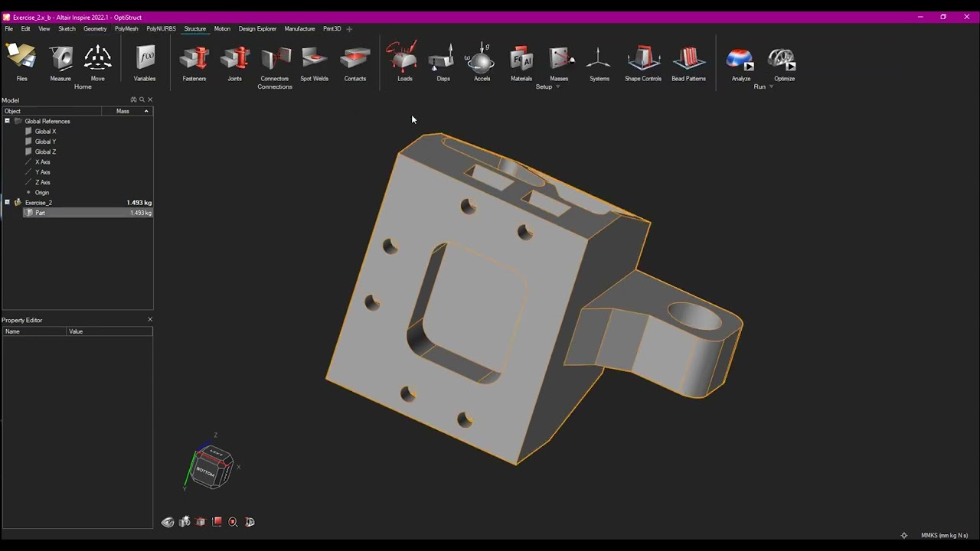Click the Object column header
Viewport: 980px width, 551px height.
(51, 111)
